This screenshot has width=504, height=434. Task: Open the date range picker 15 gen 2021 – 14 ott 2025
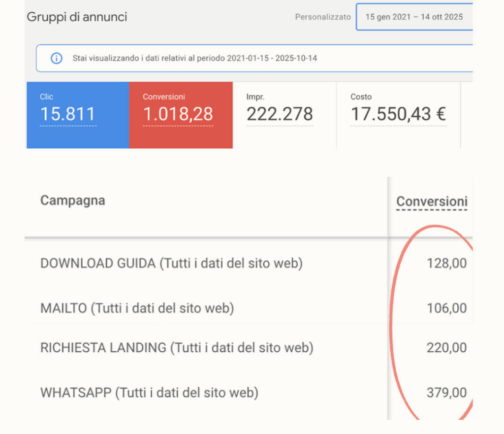click(x=414, y=17)
